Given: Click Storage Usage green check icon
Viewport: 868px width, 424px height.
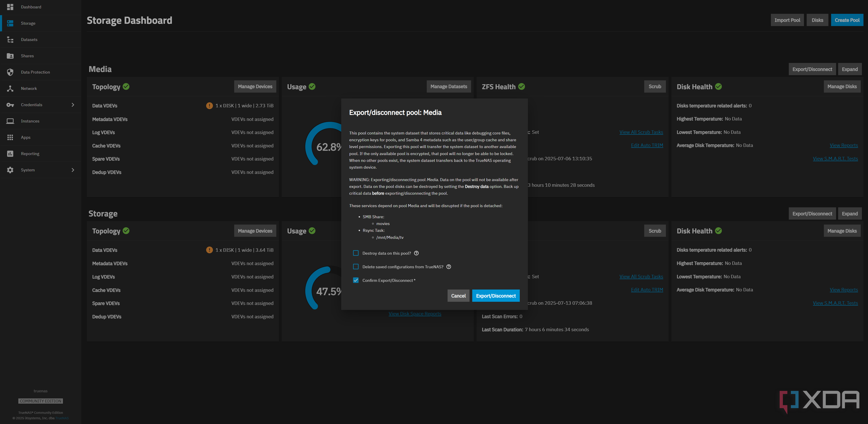Looking at the screenshot, I should point(312,231).
